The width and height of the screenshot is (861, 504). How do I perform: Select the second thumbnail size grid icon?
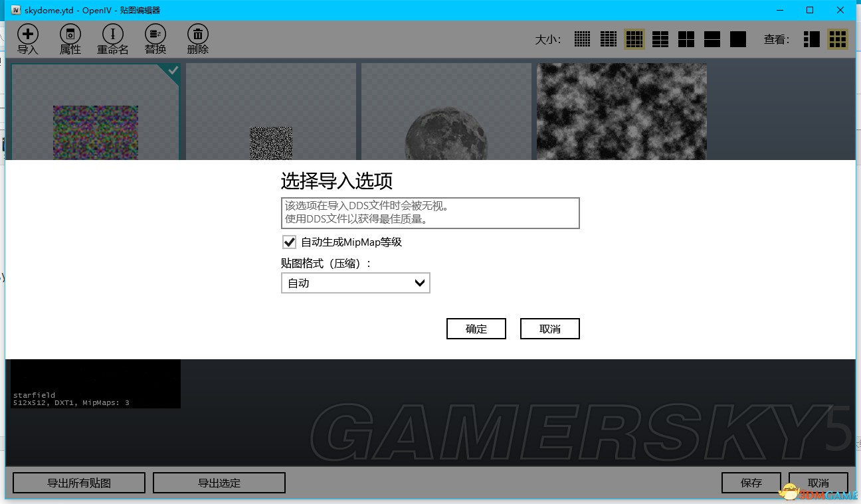(609, 39)
